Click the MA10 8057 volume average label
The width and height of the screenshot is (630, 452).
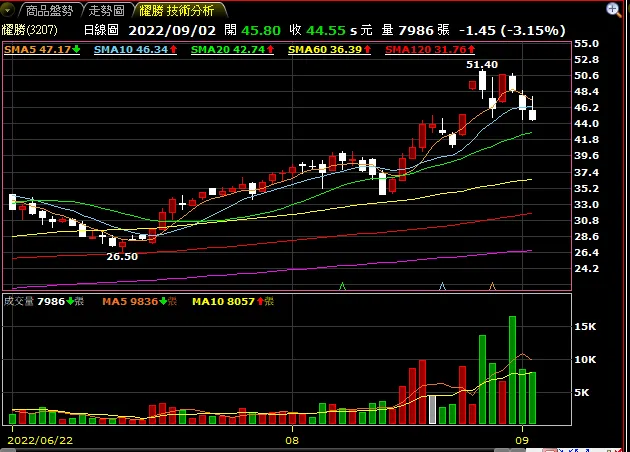pyautogui.click(x=233, y=301)
